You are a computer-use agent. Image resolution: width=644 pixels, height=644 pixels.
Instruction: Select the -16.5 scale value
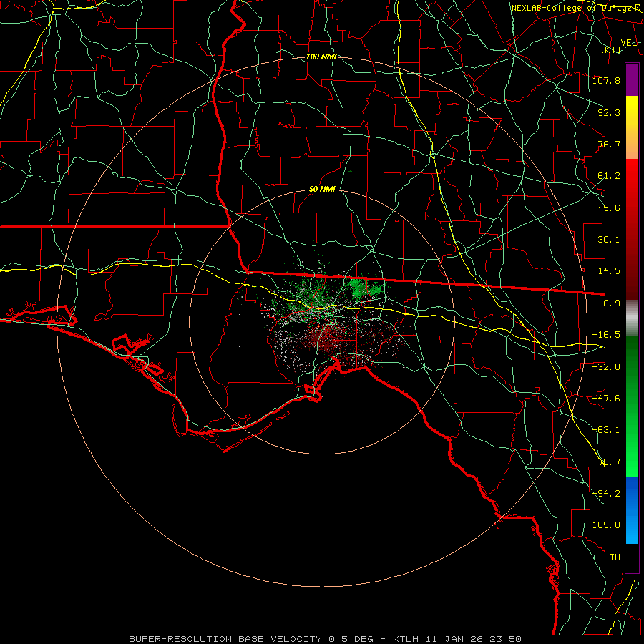coord(606,335)
